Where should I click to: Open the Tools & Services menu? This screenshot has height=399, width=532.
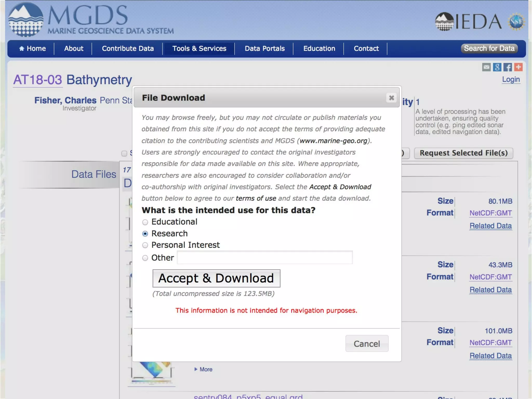point(199,49)
